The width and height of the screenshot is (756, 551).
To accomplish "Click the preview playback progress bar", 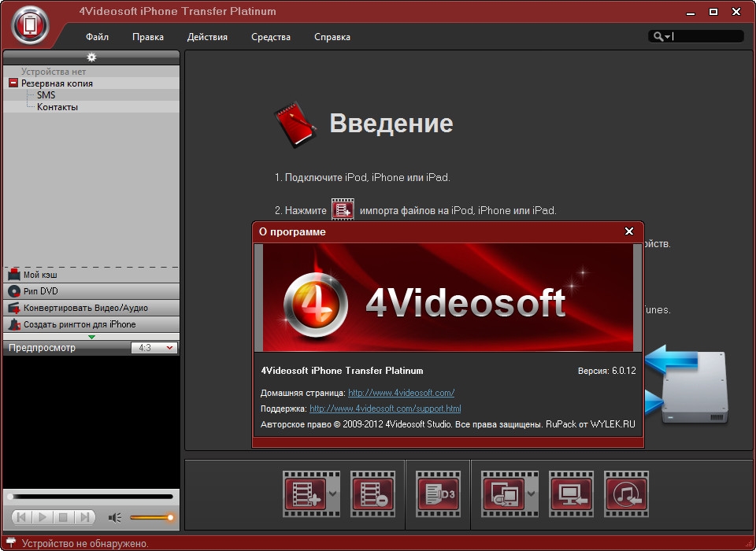I will (x=91, y=497).
